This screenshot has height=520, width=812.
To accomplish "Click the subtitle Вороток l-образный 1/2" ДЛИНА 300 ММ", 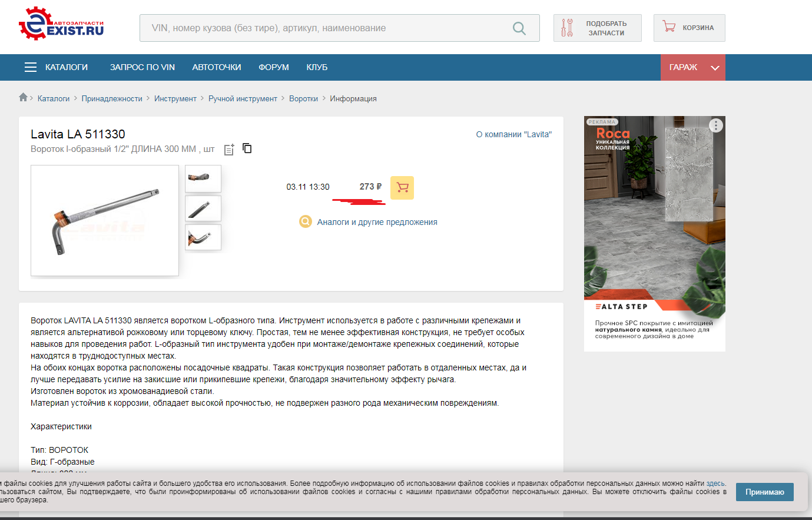I will 114,149.
